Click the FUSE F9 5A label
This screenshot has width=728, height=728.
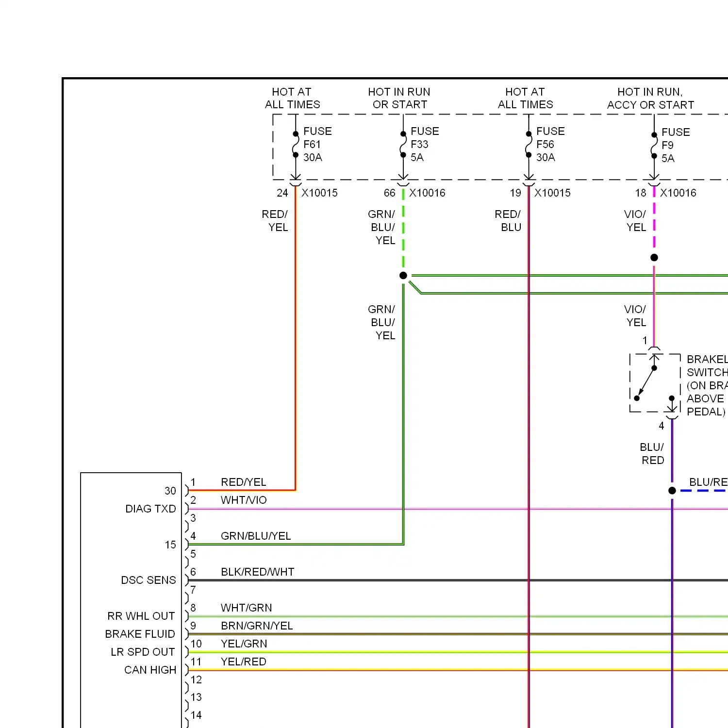coord(676,145)
